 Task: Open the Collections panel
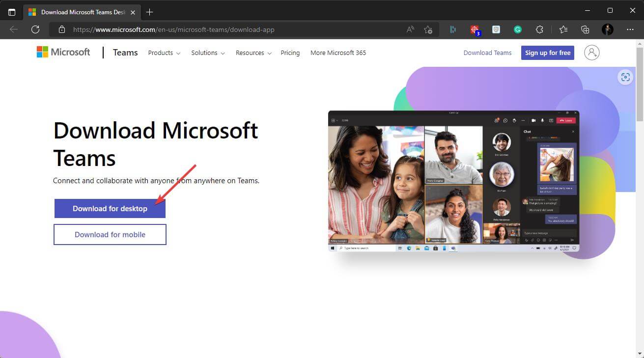point(585,29)
